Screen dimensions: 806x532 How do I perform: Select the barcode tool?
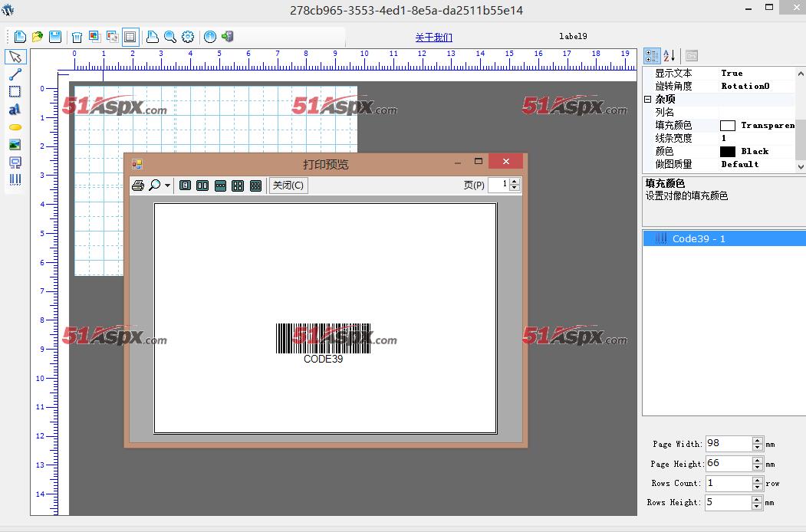pos(15,180)
